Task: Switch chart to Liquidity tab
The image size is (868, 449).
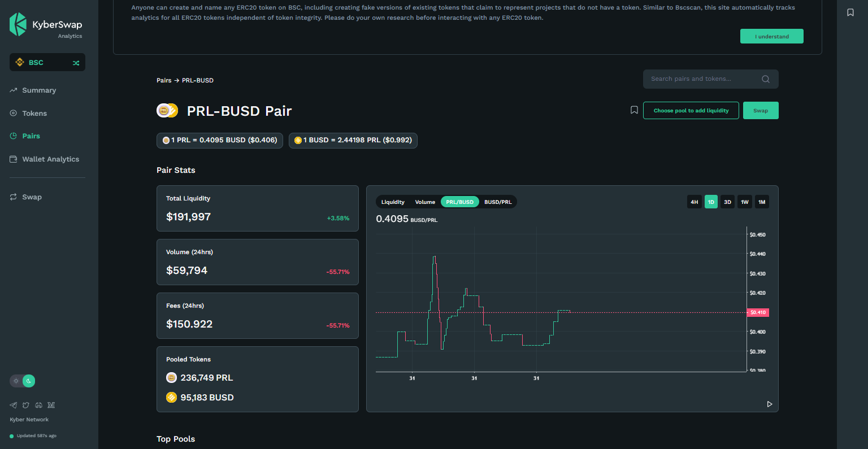Action: pyautogui.click(x=393, y=202)
